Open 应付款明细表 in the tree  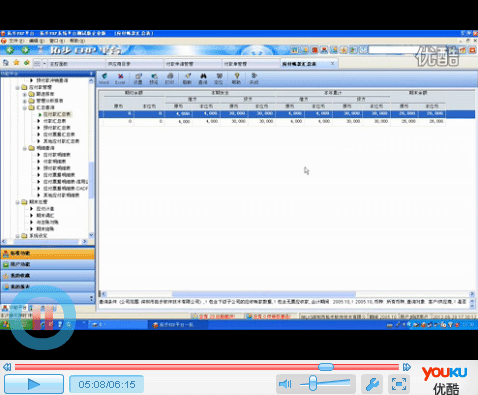click(57, 155)
